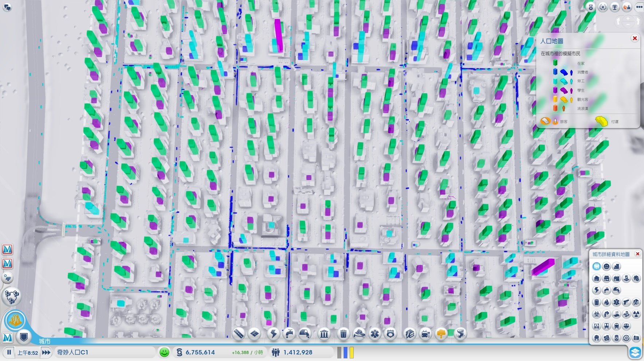Open the medal achievements icon
The width and height of the screenshot is (644, 361).
point(591,7)
